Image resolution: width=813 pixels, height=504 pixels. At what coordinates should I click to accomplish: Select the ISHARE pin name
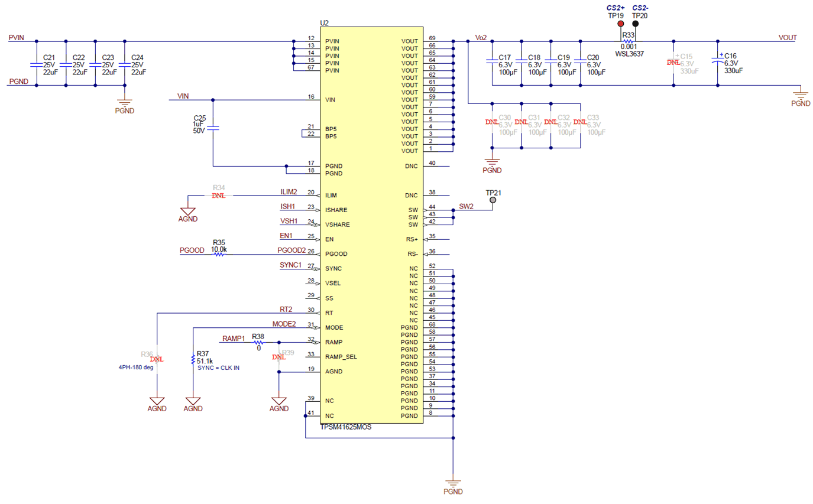point(336,210)
